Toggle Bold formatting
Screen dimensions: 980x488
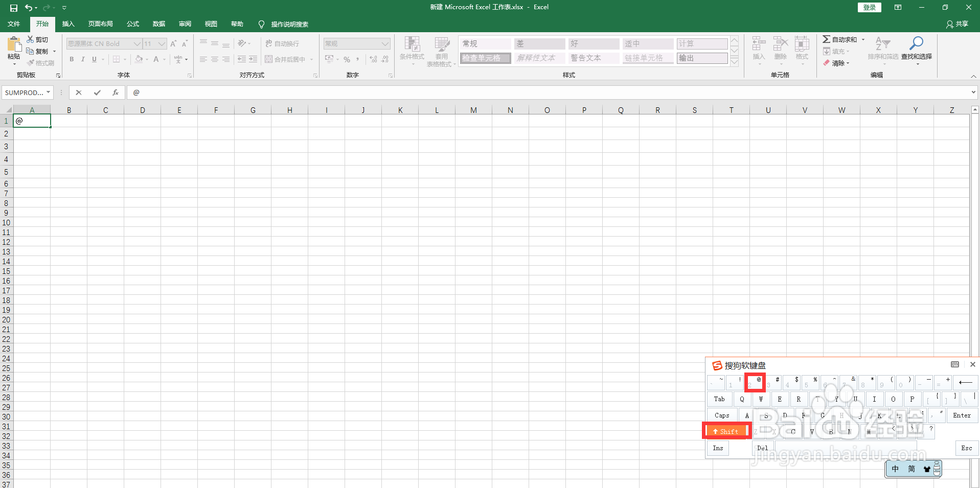[72, 59]
